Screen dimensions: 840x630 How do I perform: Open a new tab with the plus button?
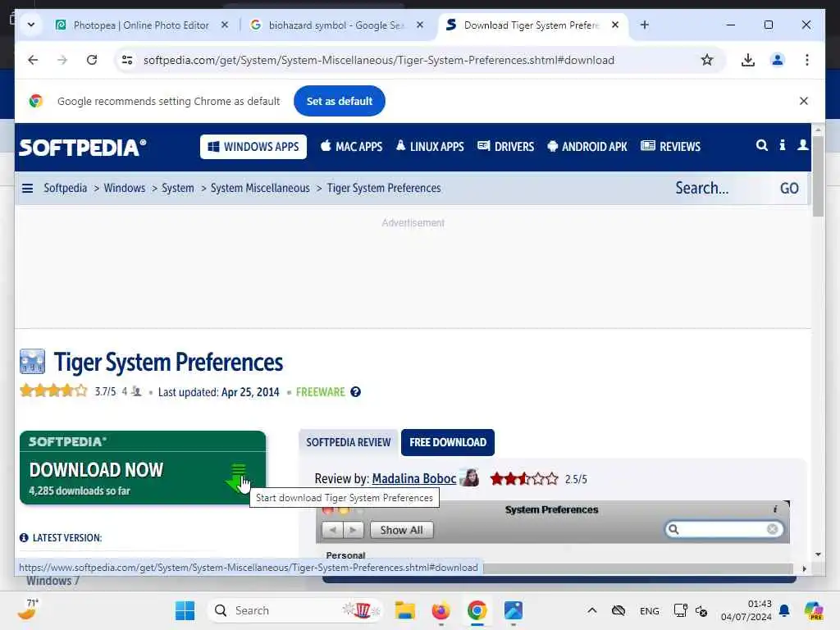(645, 25)
